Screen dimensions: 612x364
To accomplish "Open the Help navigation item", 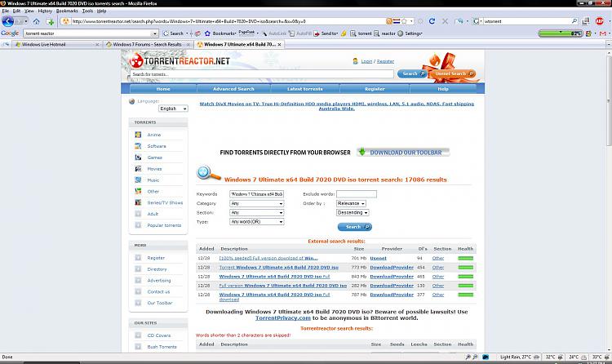I will [443, 89].
